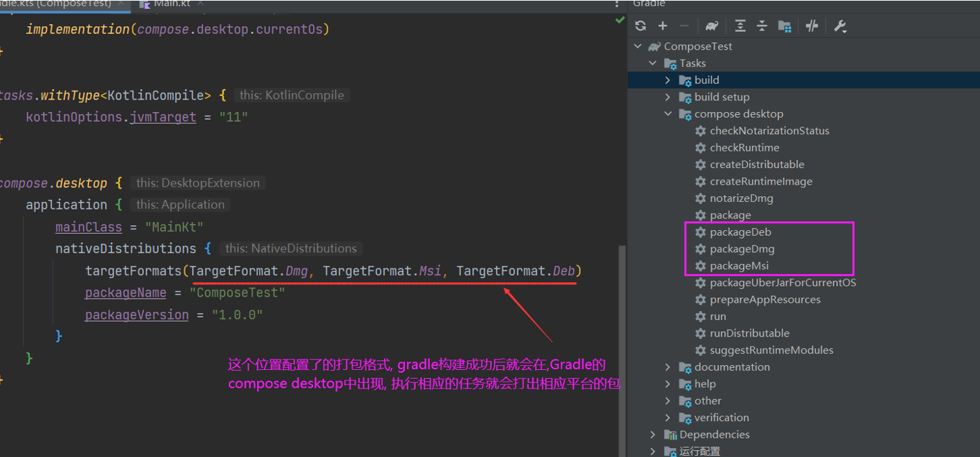Viewport: 980px width, 457px height.
Task: Click the green checkmark analysis indicator
Action: pos(619,21)
